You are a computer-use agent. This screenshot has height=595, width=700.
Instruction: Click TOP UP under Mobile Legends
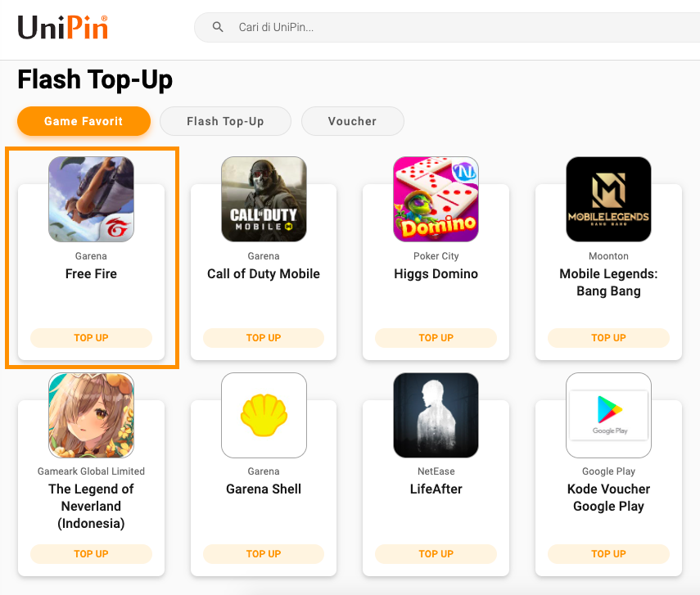click(x=608, y=338)
